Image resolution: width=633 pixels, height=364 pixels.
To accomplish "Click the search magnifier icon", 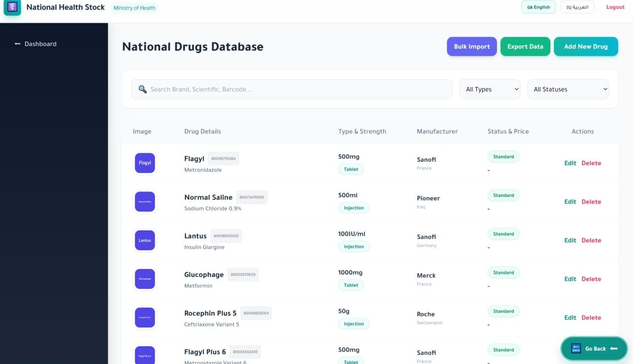I will tap(142, 90).
